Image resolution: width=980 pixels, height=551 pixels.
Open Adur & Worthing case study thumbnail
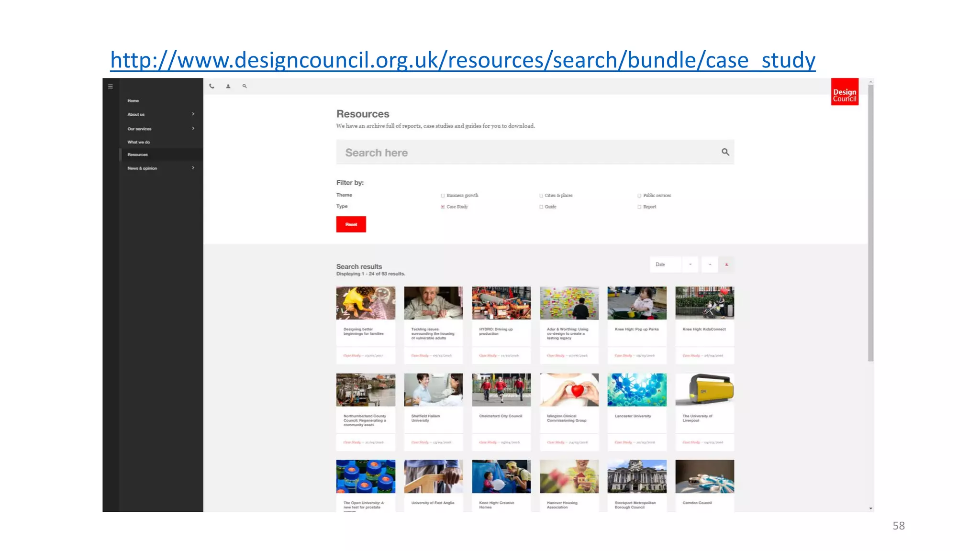click(x=569, y=303)
